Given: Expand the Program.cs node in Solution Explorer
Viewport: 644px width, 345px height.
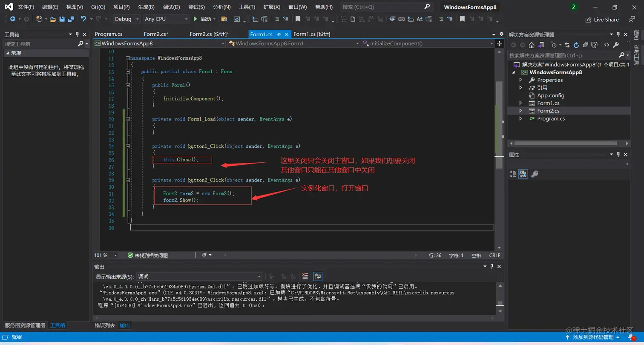Looking at the screenshot, I should coord(520,118).
